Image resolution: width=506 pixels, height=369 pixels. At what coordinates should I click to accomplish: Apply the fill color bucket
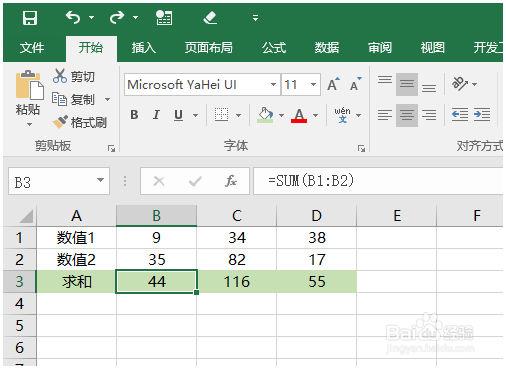click(265, 115)
